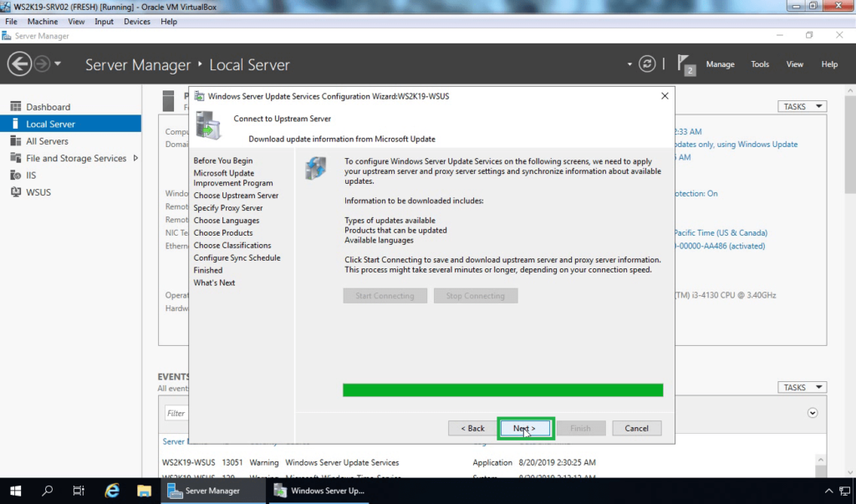Click the Back button in wizard
Image resolution: width=856 pixels, height=504 pixels.
click(472, 428)
